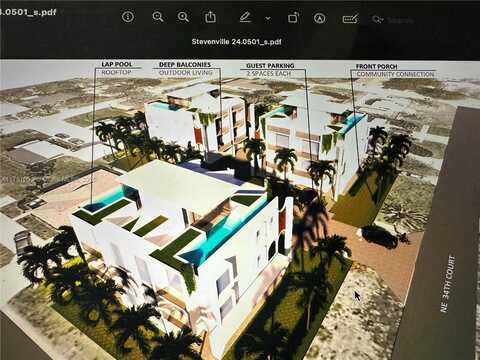This screenshot has height=360, width=480.
Task: Select the Highlight pen tool
Action: [x=245, y=17]
